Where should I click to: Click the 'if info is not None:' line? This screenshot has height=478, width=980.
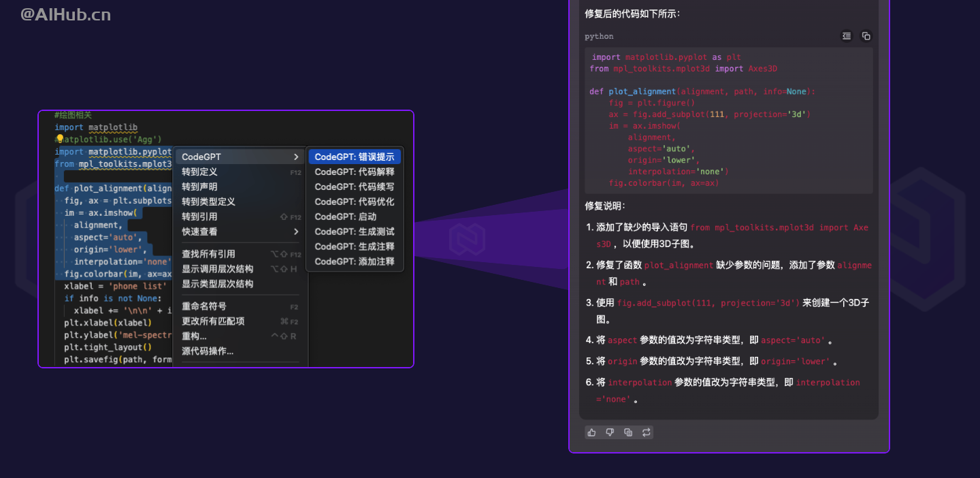(113, 298)
